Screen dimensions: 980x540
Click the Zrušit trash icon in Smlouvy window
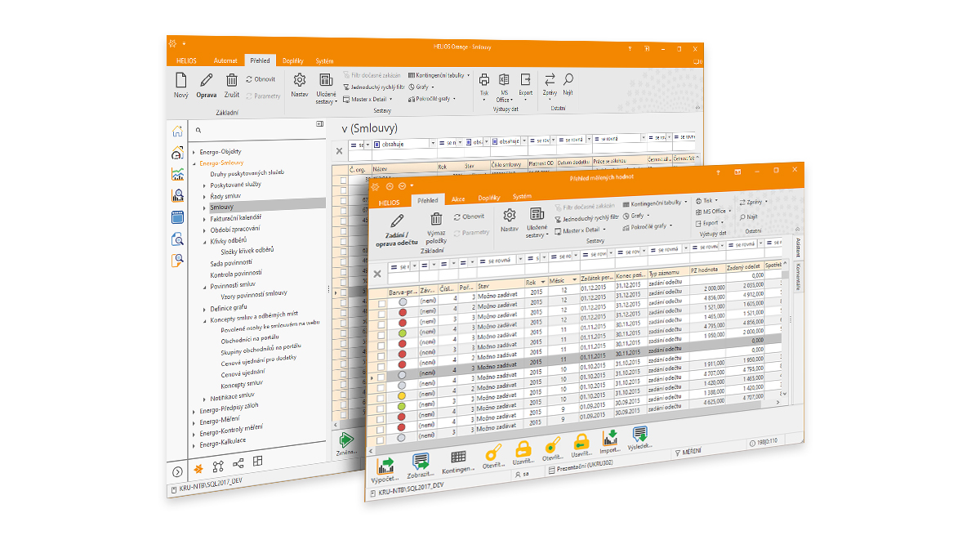(232, 80)
